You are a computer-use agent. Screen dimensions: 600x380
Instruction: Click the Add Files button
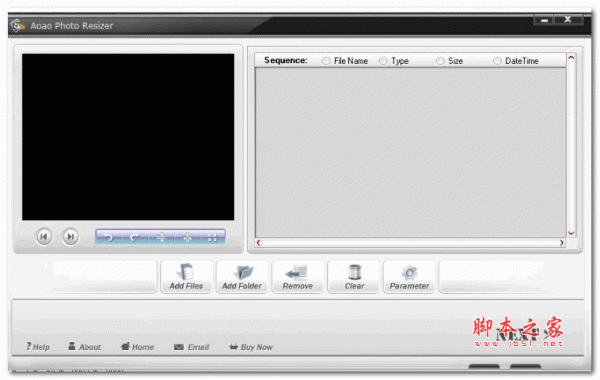tap(186, 277)
